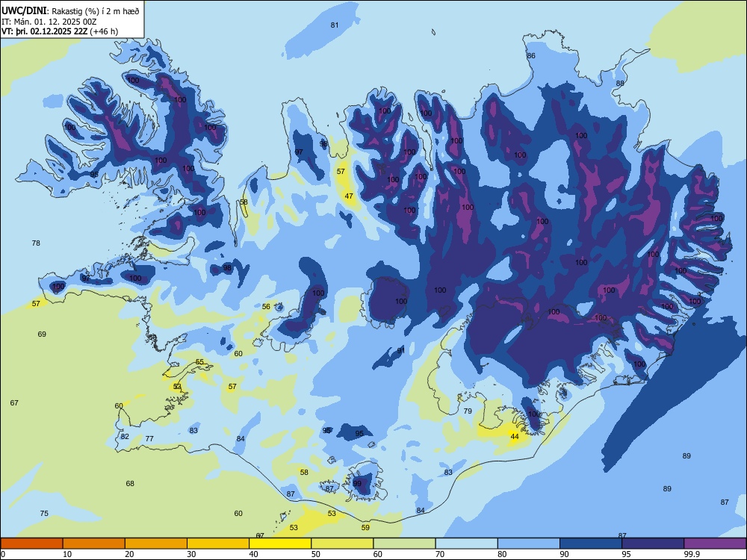Select the medium blue 80–90 legend swatch

(529, 544)
